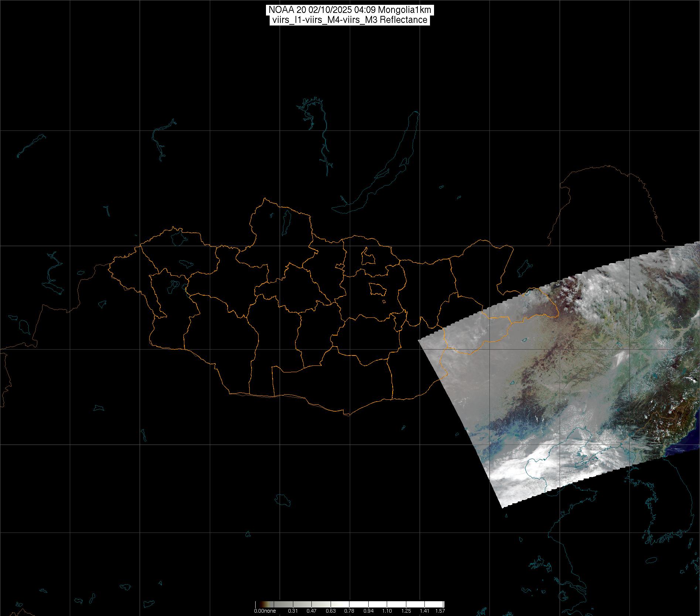Select the viirs Reflectance subtitle label
The image size is (700, 616).
tap(349, 20)
